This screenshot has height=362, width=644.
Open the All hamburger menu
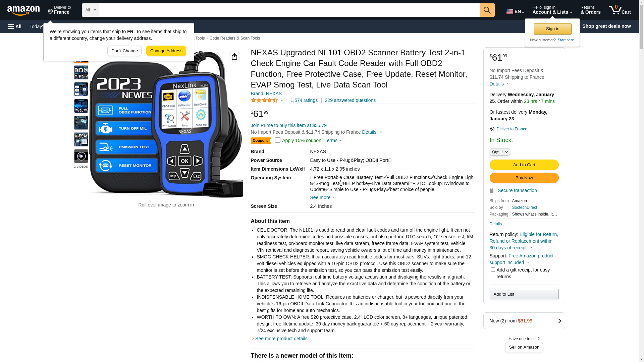[15, 26]
